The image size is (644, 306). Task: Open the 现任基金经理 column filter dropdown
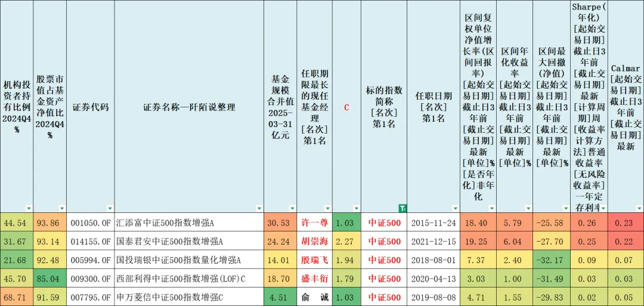pos(327,208)
